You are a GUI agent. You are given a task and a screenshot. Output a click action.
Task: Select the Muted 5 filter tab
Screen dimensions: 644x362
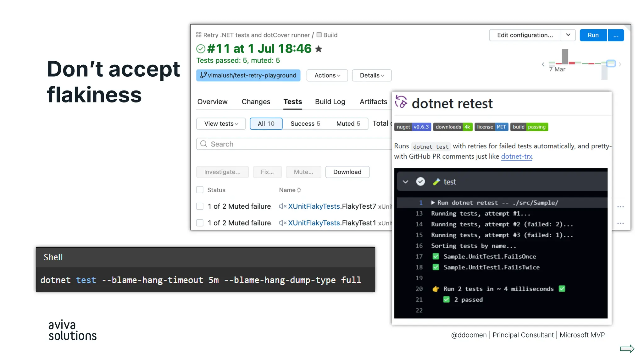348,123
